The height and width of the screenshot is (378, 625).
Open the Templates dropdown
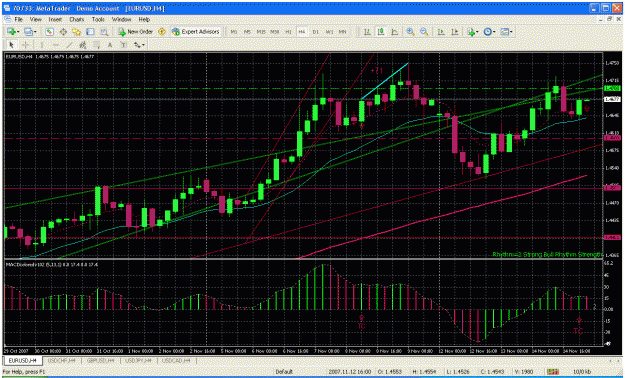pyautogui.click(x=507, y=32)
